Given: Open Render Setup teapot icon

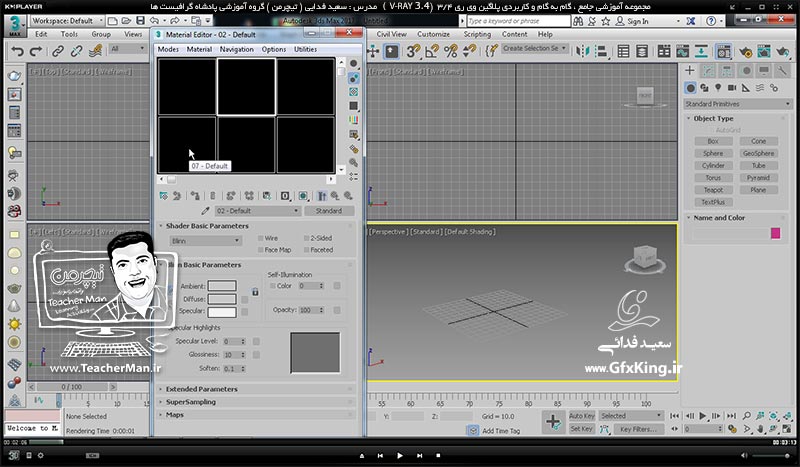Looking at the screenshot, I should point(745,51).
